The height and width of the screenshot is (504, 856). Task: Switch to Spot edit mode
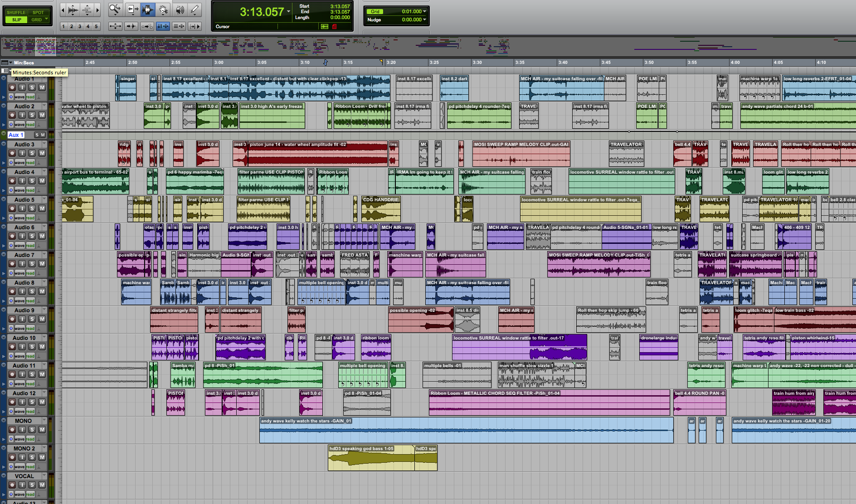coord(39,13)
